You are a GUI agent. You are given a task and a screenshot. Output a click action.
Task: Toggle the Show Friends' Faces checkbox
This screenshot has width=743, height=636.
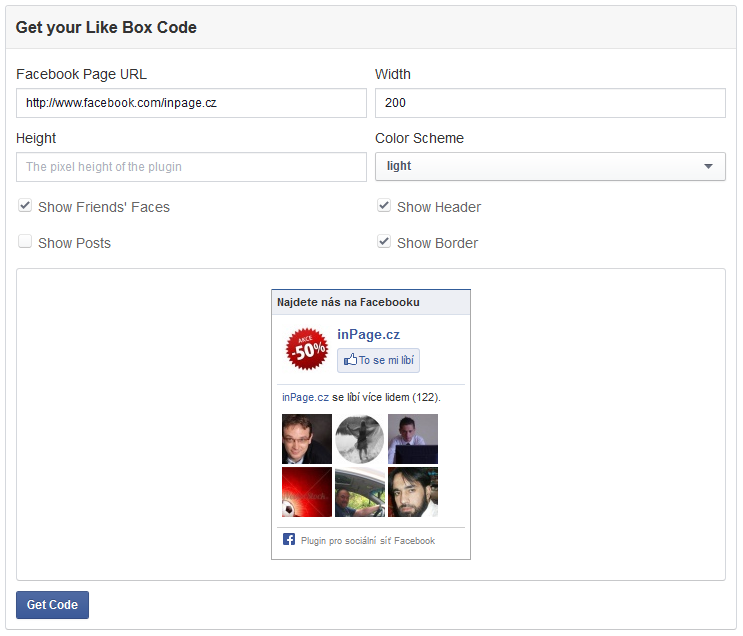coord(25,206)
